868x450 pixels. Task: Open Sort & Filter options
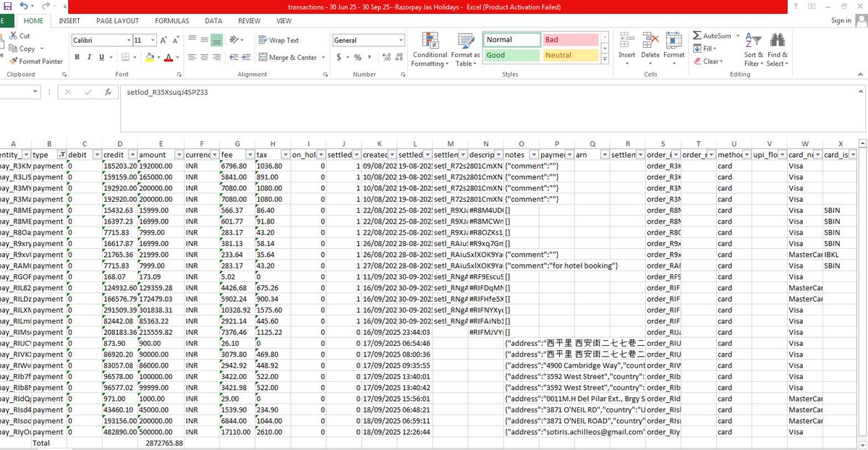(x=753, y=49)
